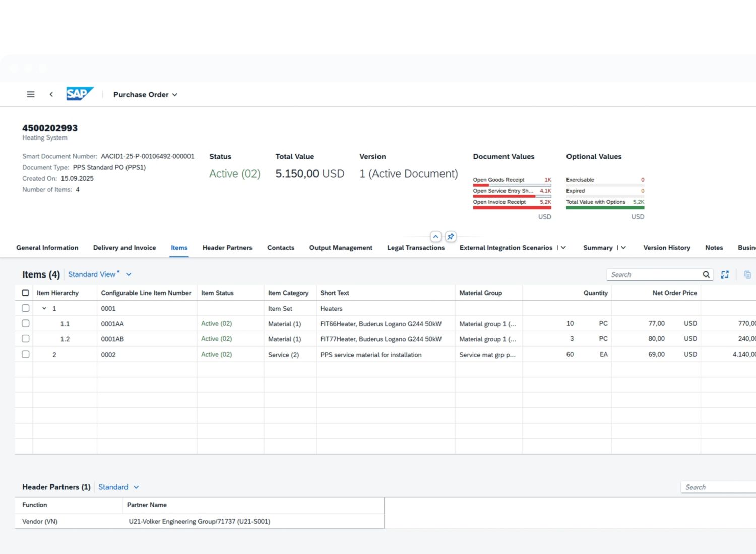Click the back arrow icon
The width and height of the screenshot is (756, 554).
(x=51, y=94)
